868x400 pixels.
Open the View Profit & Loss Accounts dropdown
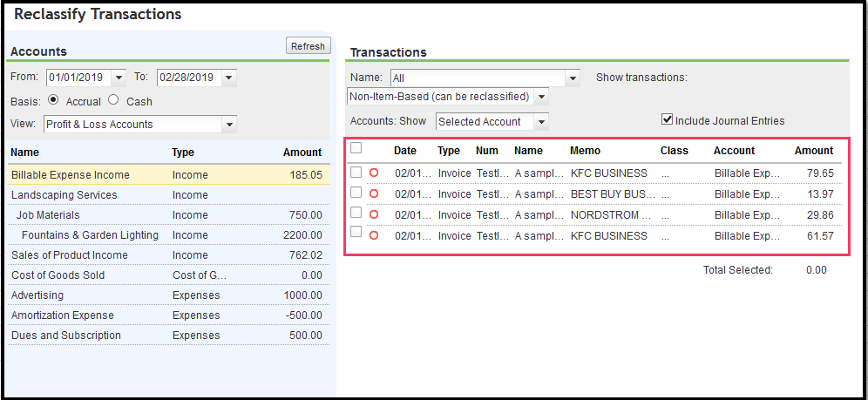229,125
